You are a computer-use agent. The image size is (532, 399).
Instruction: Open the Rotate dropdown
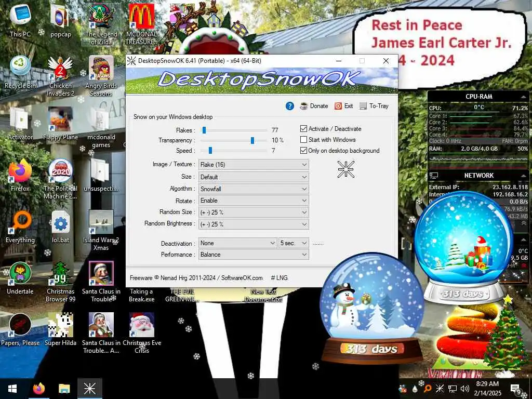(254, 201)
